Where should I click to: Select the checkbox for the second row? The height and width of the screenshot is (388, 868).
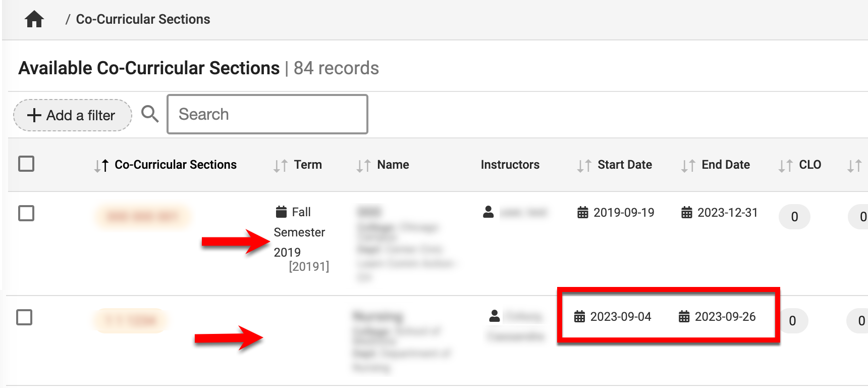pyautogui.click(x=24, y=317)
